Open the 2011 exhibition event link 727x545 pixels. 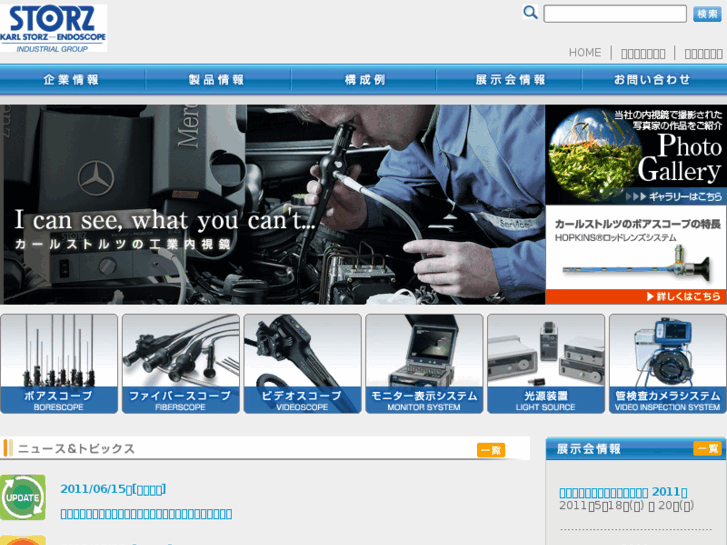[x=623, y=492]
